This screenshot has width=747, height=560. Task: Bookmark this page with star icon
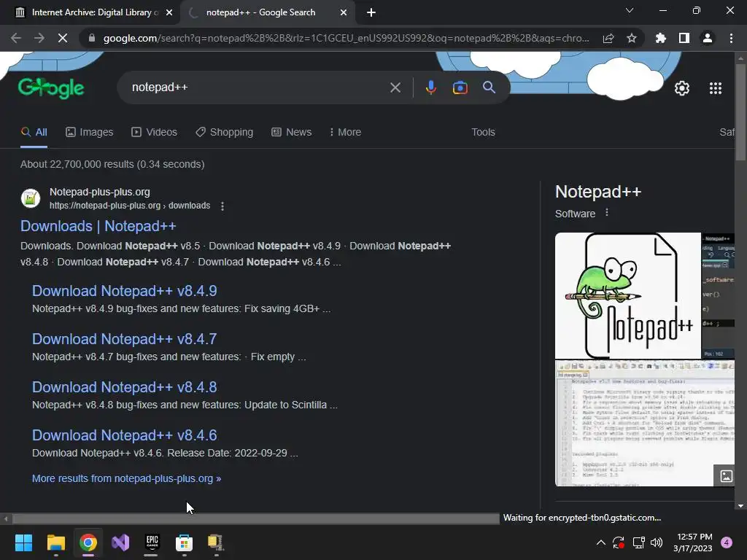coord(632,38)
